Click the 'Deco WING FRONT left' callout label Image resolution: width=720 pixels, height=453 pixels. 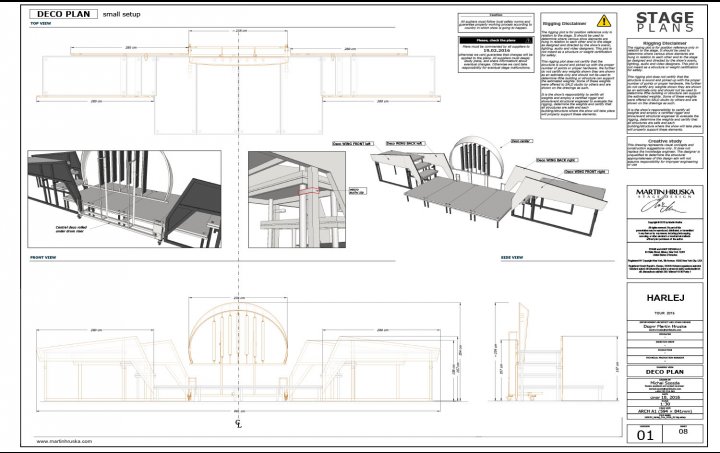(353, 144)
